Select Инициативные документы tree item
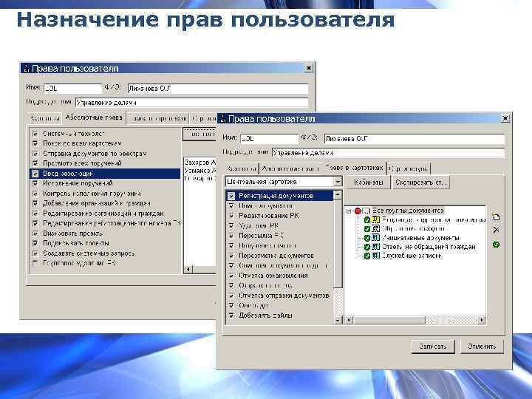 pos(420,238)
